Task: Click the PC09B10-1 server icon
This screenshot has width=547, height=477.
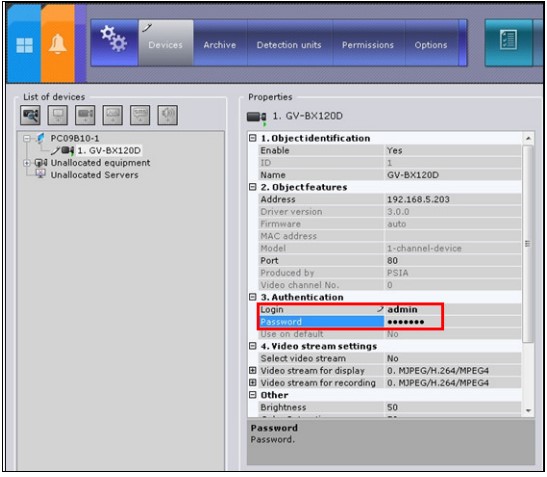Action: [41, 138]
